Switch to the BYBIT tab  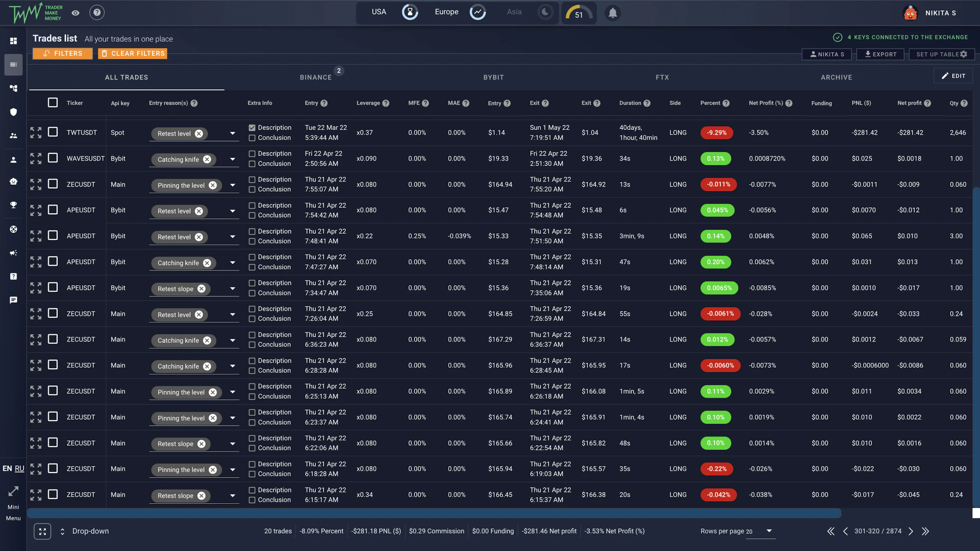[493, 77]
